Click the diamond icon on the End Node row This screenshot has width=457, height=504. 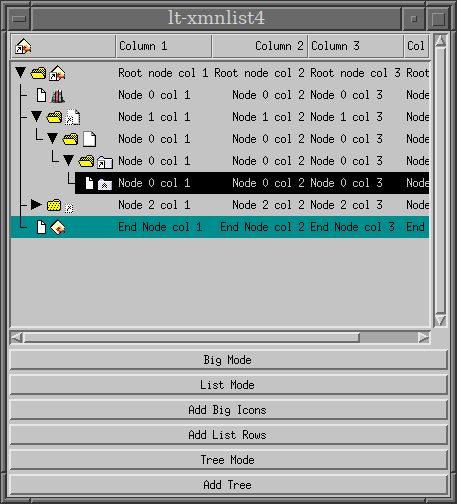coord(58,227)
